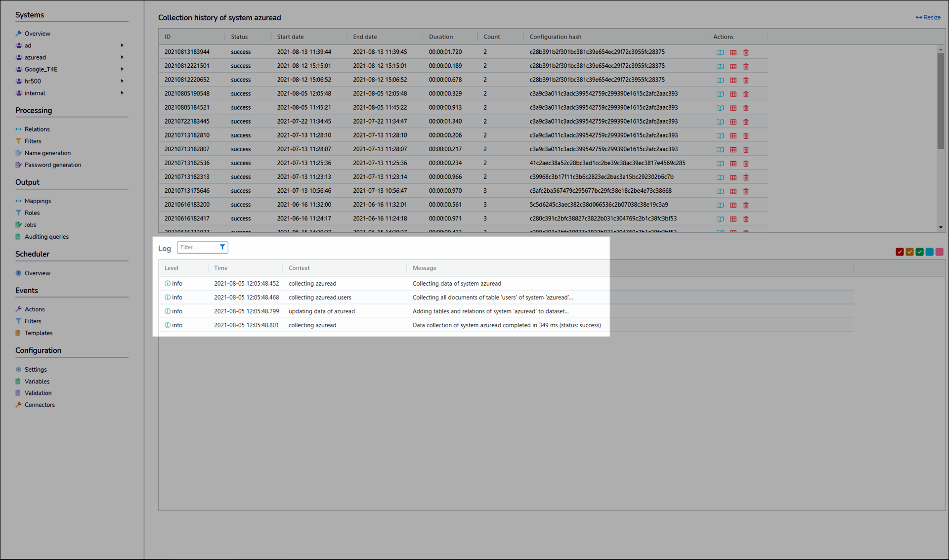The width and height of the screenshot is (949, 560).
Task: Toggle the dark red log level checkbox
Action: pos(900,252)
